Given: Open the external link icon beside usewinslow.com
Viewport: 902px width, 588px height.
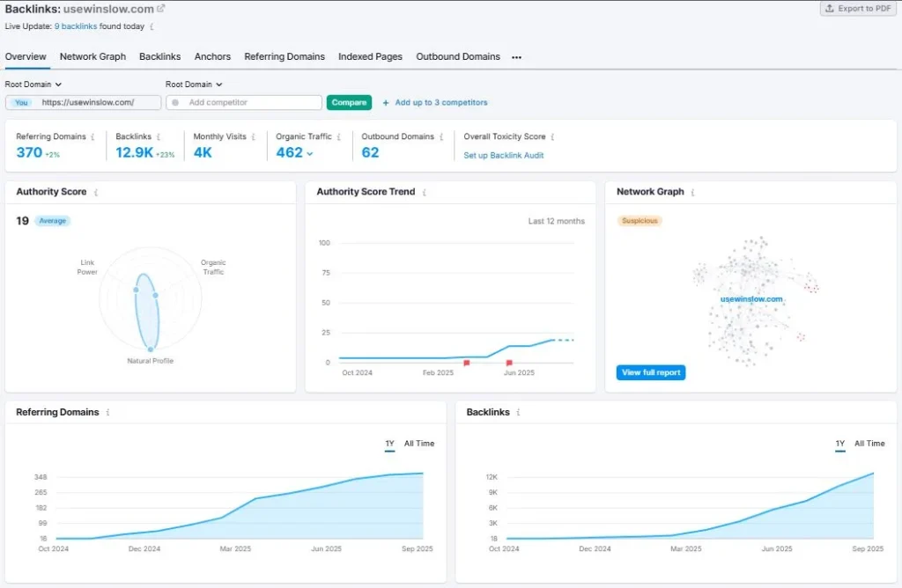Looking at the screenshot, I should pos(161,9).
